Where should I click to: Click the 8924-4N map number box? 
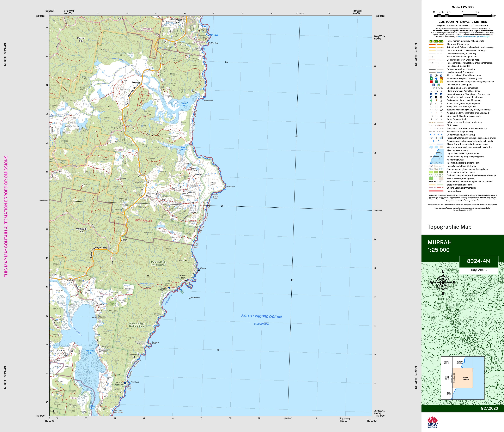(x=478, y=261)
